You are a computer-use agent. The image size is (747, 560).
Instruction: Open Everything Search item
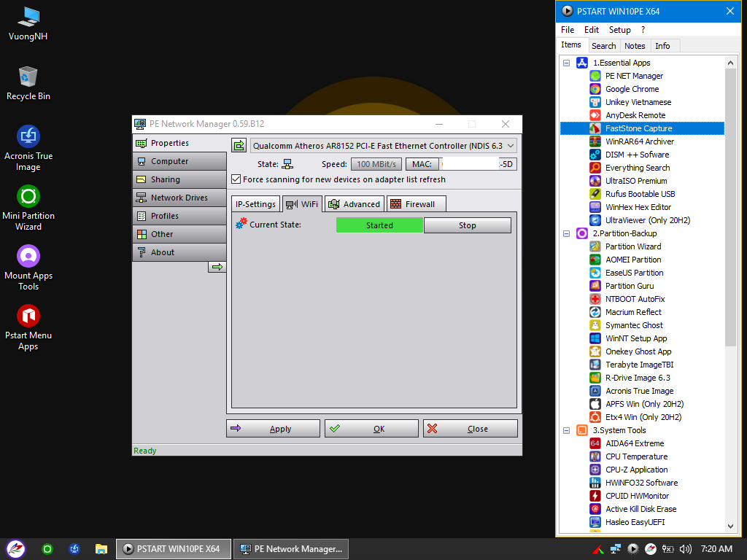[638, 168]
